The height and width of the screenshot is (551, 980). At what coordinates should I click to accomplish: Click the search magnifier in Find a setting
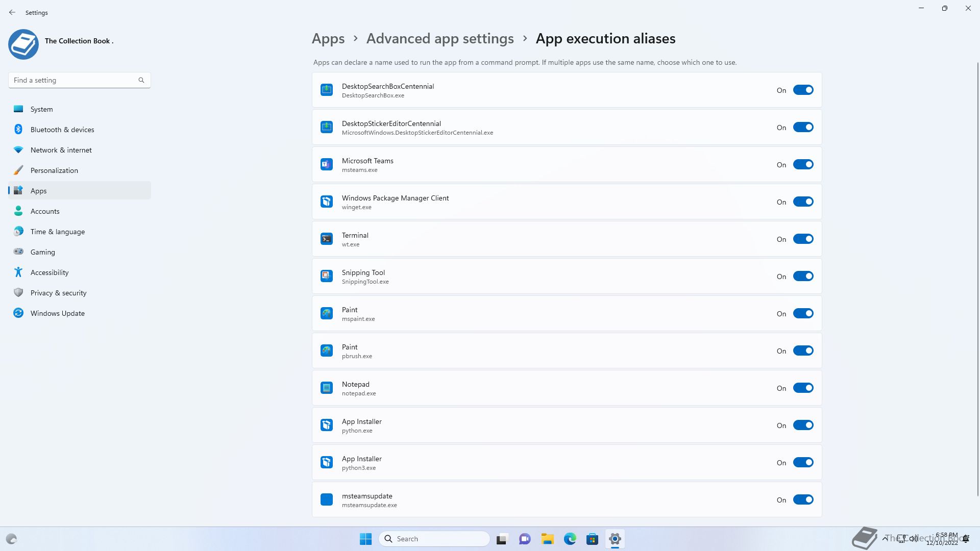[141, 80]
